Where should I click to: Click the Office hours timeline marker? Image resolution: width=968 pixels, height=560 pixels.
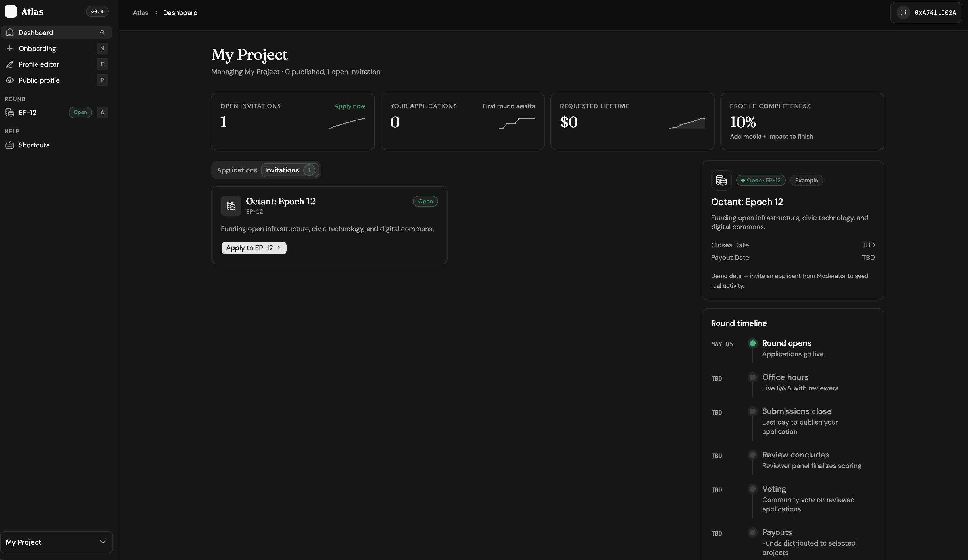[752, 378]
